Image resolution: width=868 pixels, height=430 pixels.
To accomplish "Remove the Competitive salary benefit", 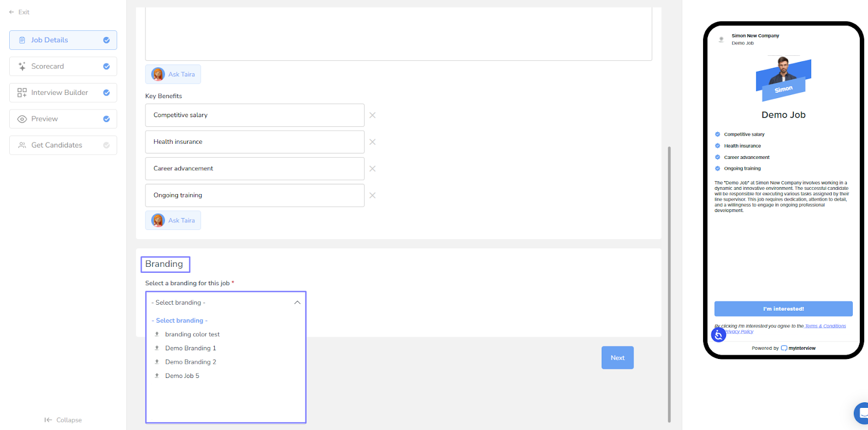I will tap(372, 115).
